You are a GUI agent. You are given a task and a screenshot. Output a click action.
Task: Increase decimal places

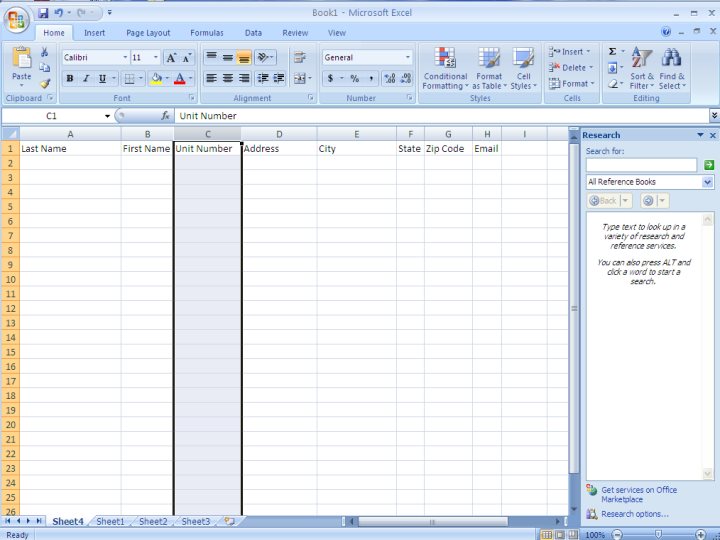(389, 79)
